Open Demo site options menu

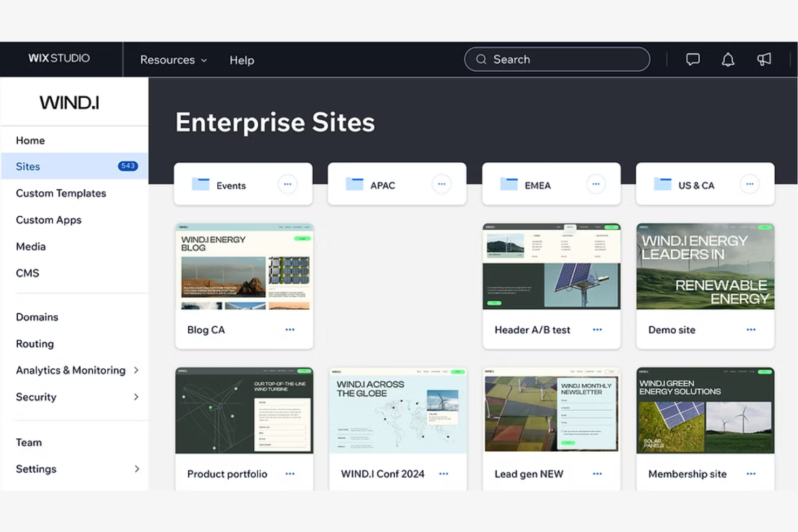tap(751, 329)
